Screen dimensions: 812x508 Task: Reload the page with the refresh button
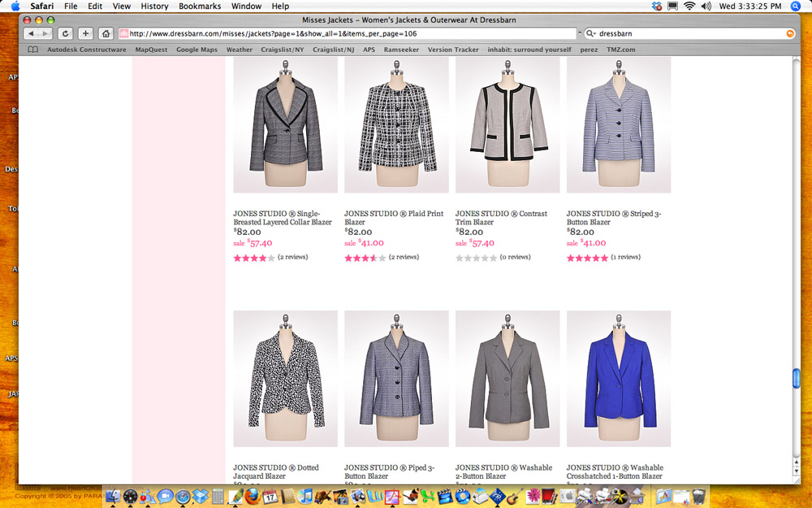[x=65, y=33]
